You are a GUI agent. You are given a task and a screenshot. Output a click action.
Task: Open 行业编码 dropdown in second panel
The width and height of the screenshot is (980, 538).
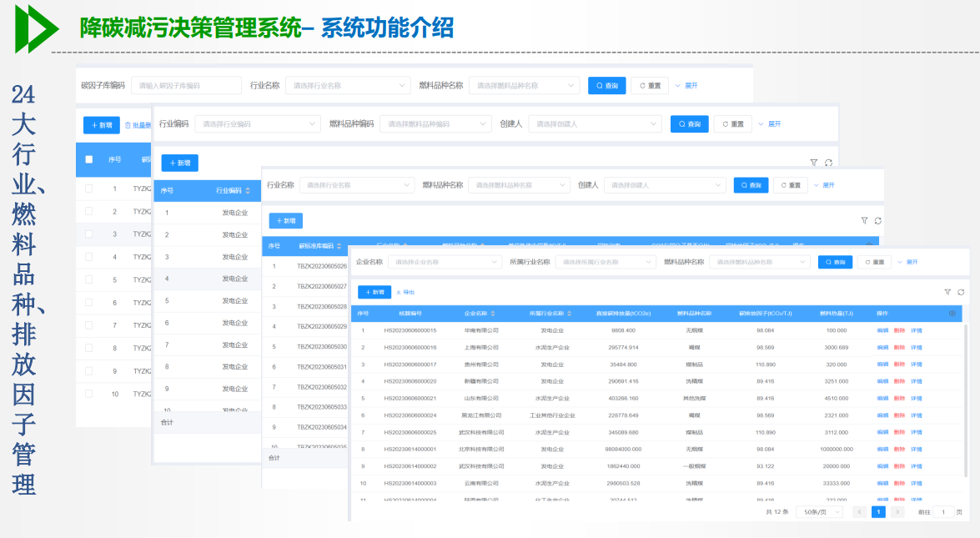coord(258,123)
